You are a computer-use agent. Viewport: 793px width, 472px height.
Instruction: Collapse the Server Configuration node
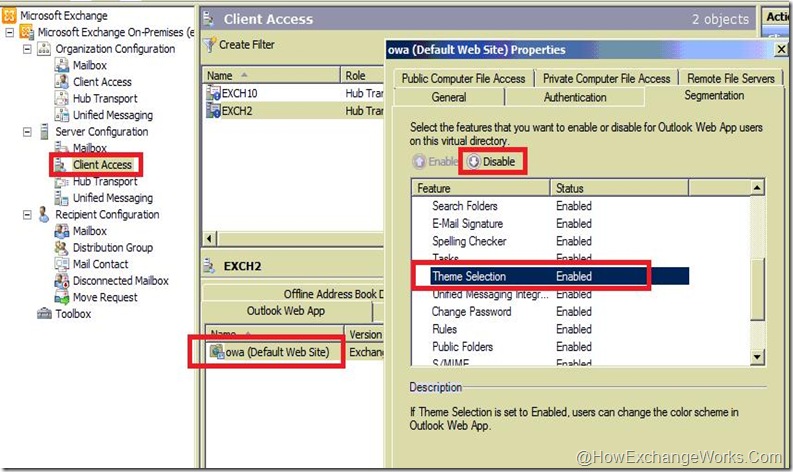tap(27, 132)
